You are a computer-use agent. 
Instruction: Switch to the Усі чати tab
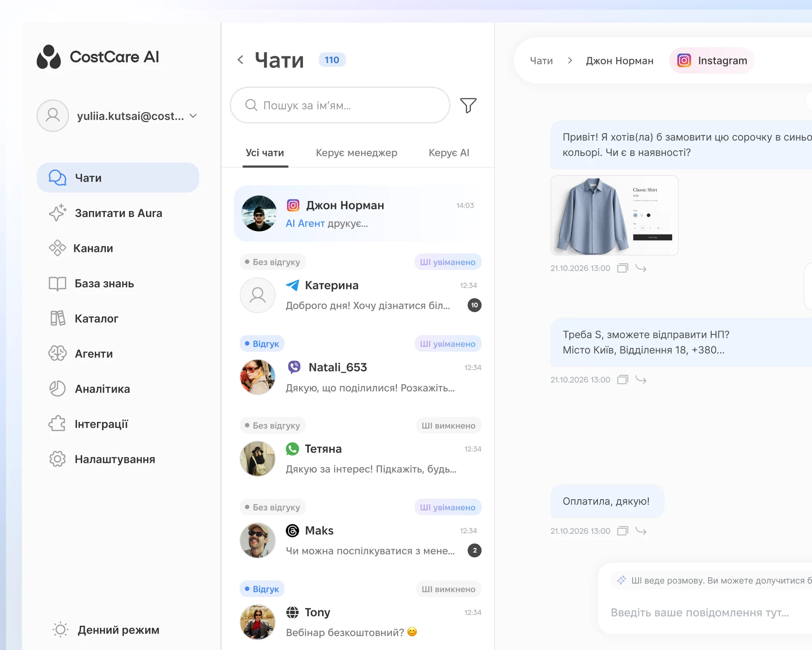click(265, 153)
